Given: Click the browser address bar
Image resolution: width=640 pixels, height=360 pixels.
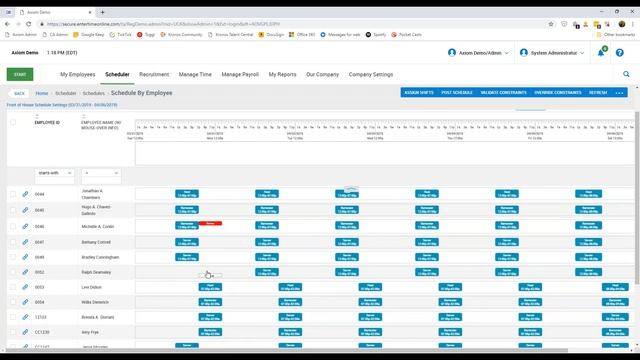Looking at the screenshot, I should click(294, 24).
